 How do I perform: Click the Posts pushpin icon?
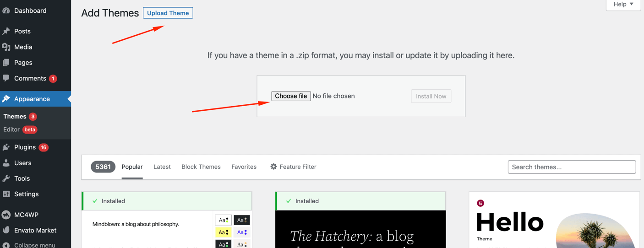pyautogui.click(x=6, y=31)
